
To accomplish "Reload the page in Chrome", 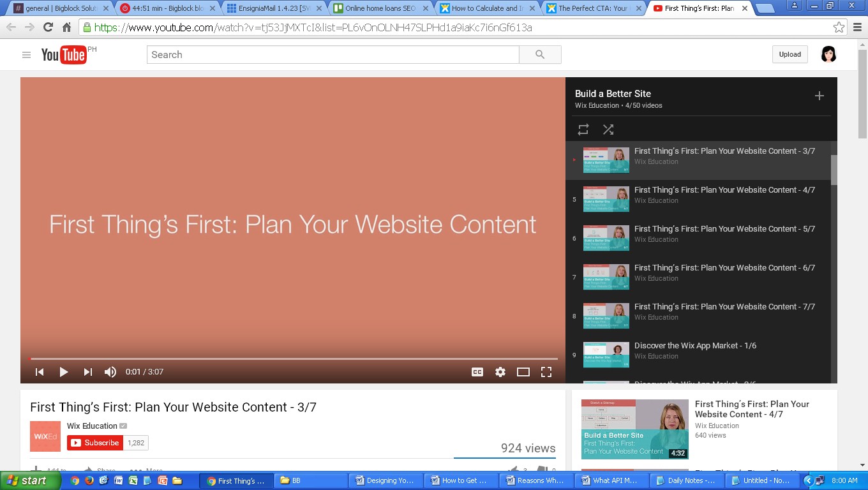I will [48, 27].
